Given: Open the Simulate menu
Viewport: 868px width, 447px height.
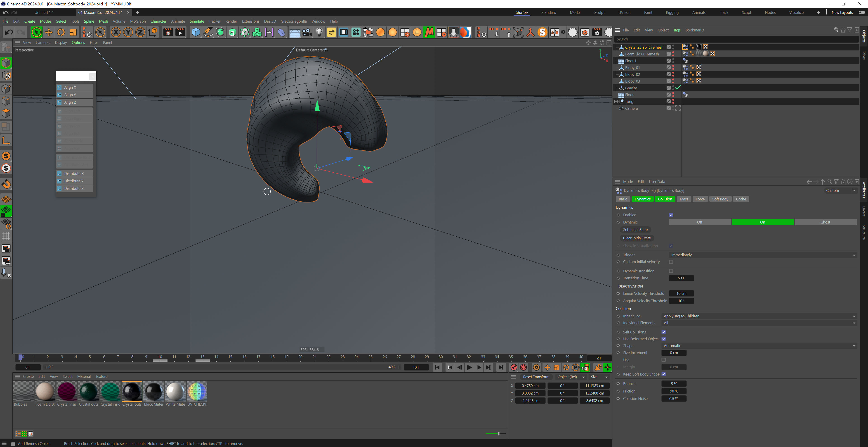Looking at the screenshot, I should (x=197, y=21).
